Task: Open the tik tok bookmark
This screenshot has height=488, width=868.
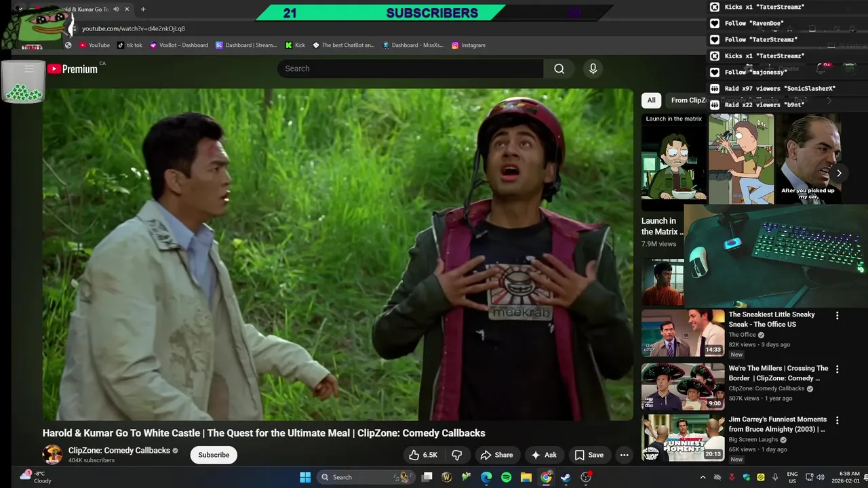Action: pyautogui.click(x=130, y=45)
